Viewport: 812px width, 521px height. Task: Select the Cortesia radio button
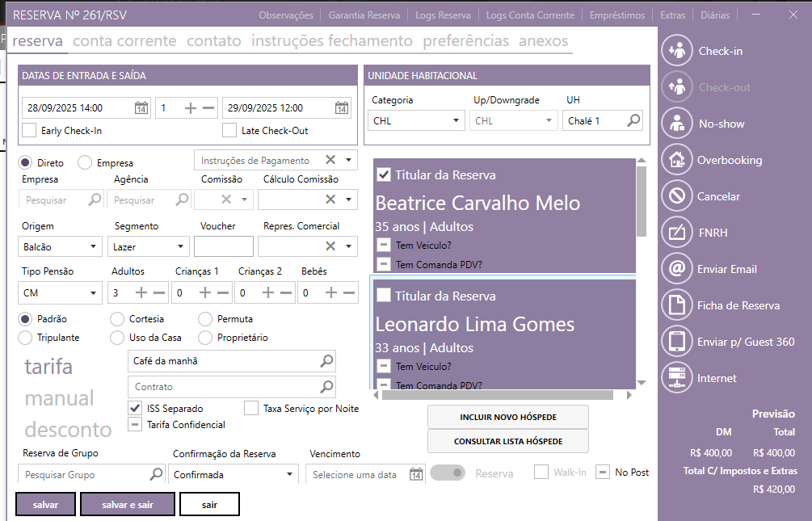(117, 319)
